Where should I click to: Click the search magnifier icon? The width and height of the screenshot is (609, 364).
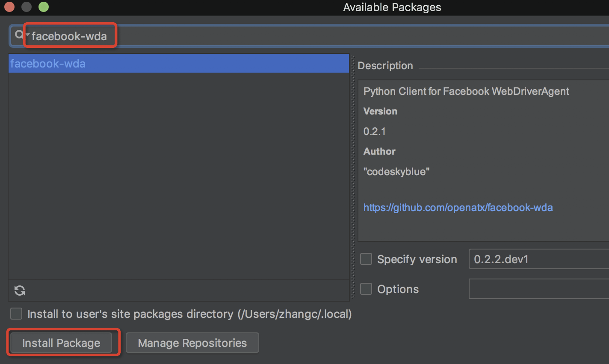pos(19,35)
